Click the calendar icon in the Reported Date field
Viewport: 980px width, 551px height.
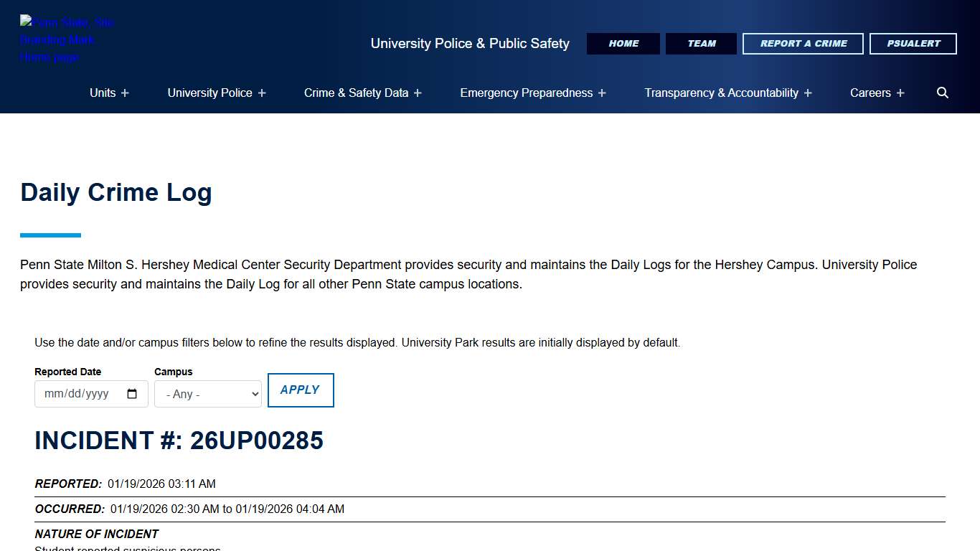[x=131, y=393]
